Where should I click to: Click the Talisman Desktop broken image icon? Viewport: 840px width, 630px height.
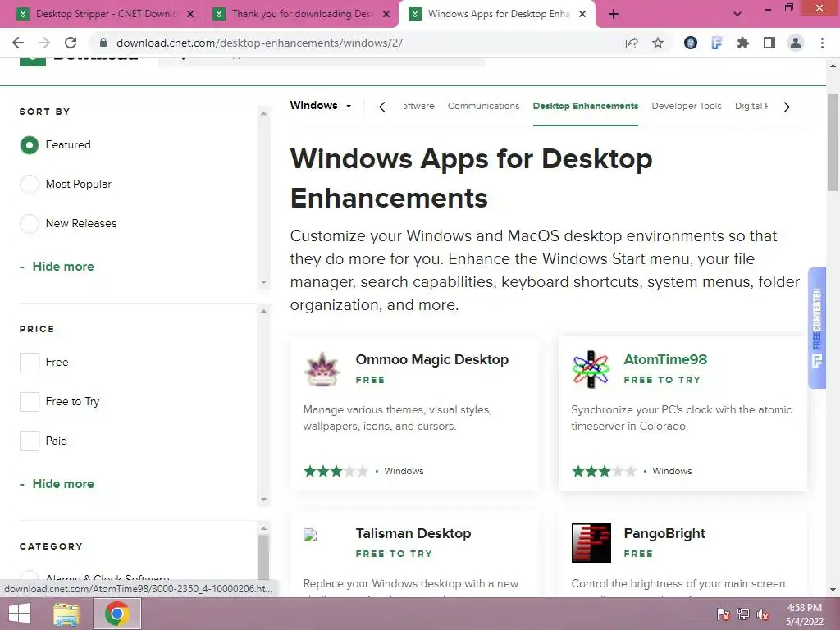tap(310, 535)
